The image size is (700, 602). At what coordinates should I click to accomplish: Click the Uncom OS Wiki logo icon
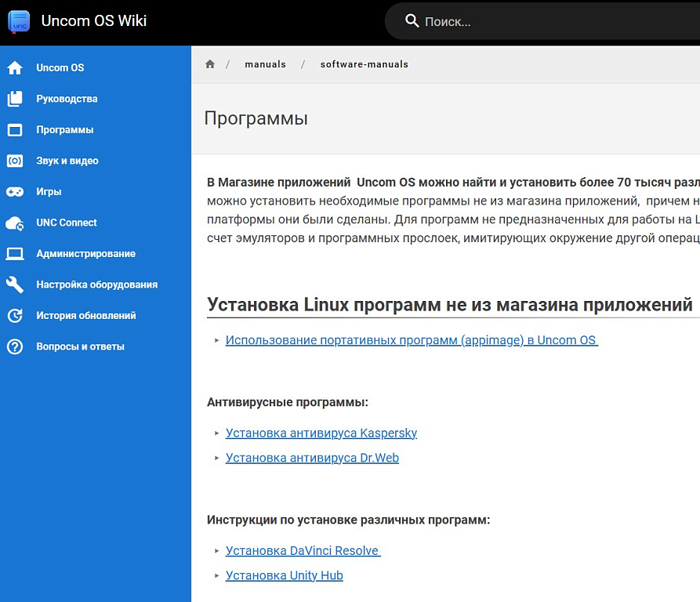19,22
